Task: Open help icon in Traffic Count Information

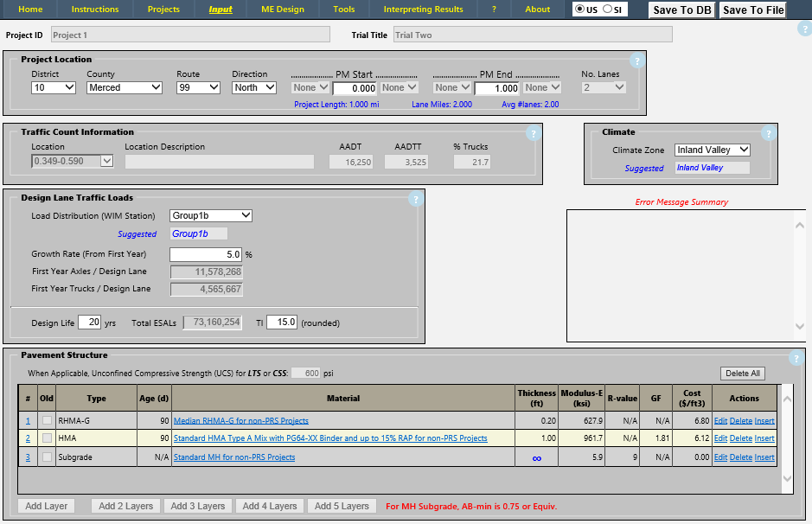Action: (x=534, y=133)
